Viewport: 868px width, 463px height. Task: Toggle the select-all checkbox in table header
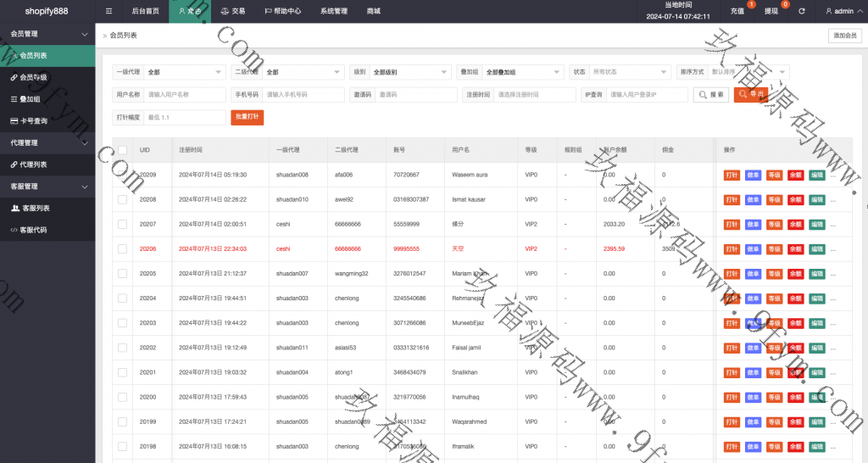[x=123, y=150]
